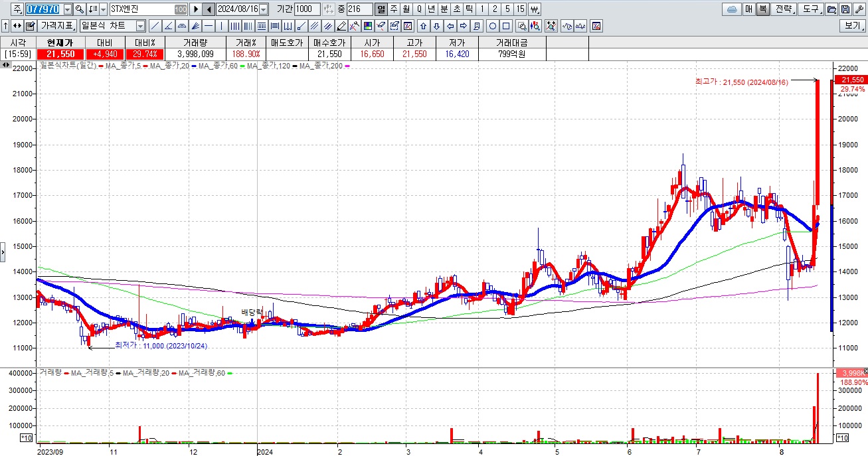Select the 5 interval button
Screen dimensions: 868x456
click(507, 9)
